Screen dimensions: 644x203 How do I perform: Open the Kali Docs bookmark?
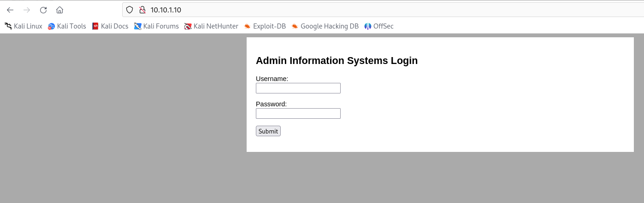pos(110,26)
